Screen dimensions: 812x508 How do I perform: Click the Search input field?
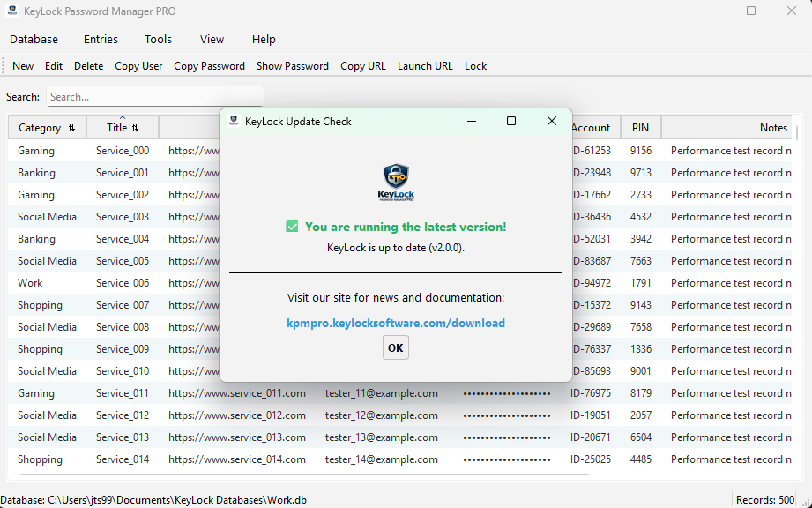tap(155, 97)
